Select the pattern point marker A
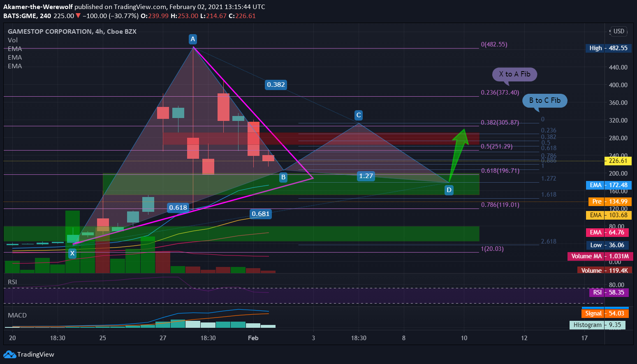Viewport: 637px width, 364px height. [193, 39]
